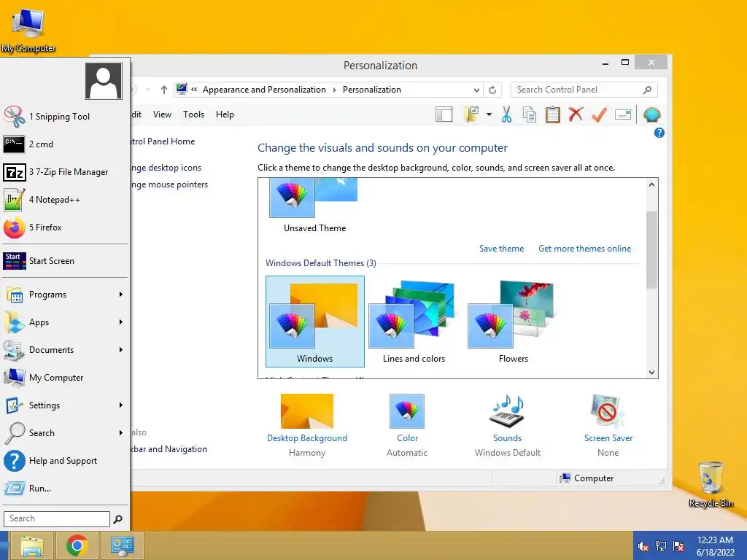Launch cmd from the start menu

[x=65, y=144]
